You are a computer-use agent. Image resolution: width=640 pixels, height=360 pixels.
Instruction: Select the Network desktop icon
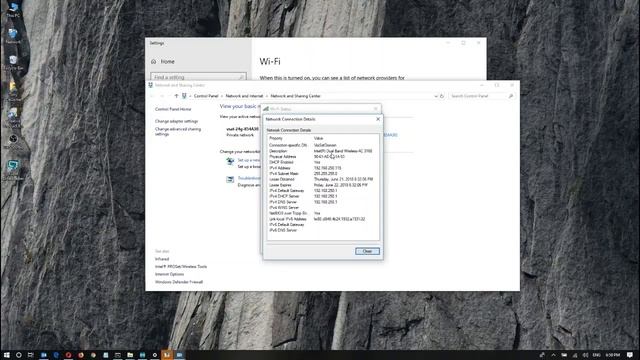tap(13, 36)
